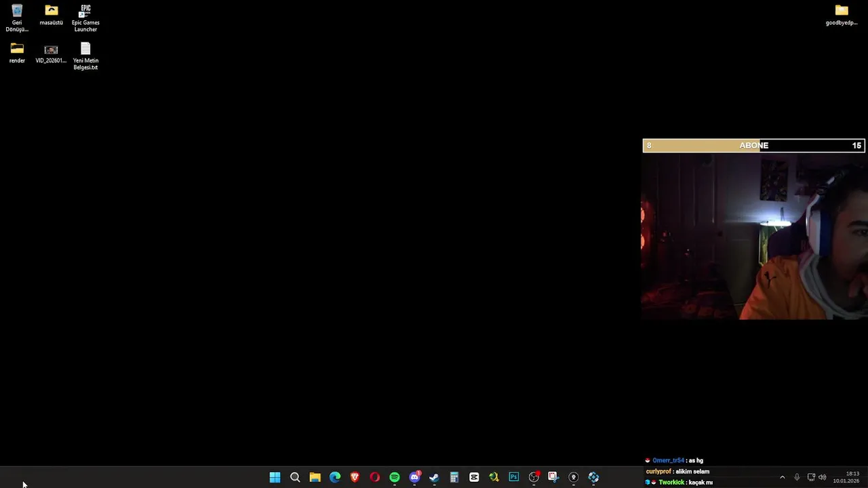This screenshot has height=488, width=868.
Task: Switch to Spotify in taskbar
Action: coord(395,477)
